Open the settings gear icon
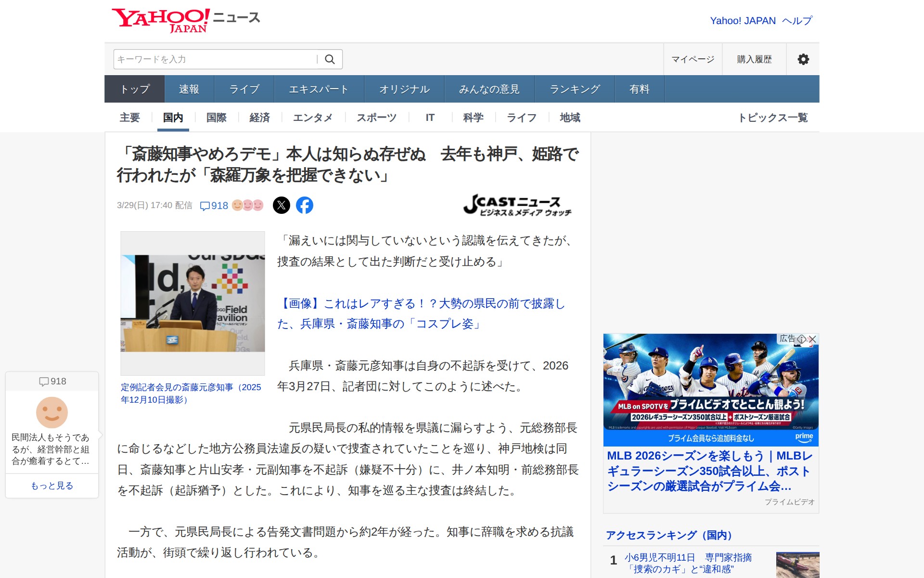Viewport: 924px width, 578px height. point(802,59)
